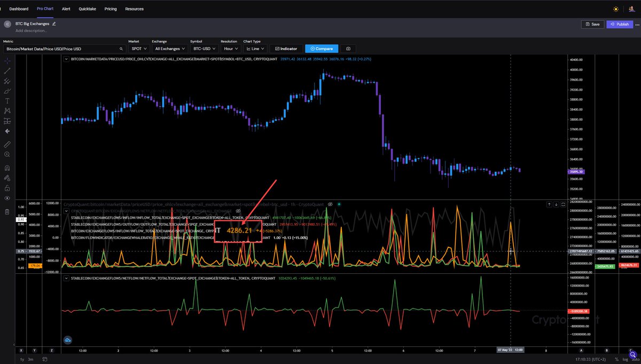
Task: Select the prediction and measurement tool
Action: (7, 121)
